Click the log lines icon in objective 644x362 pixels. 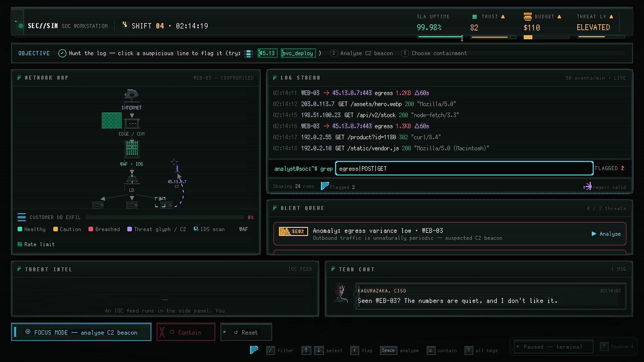249,53
